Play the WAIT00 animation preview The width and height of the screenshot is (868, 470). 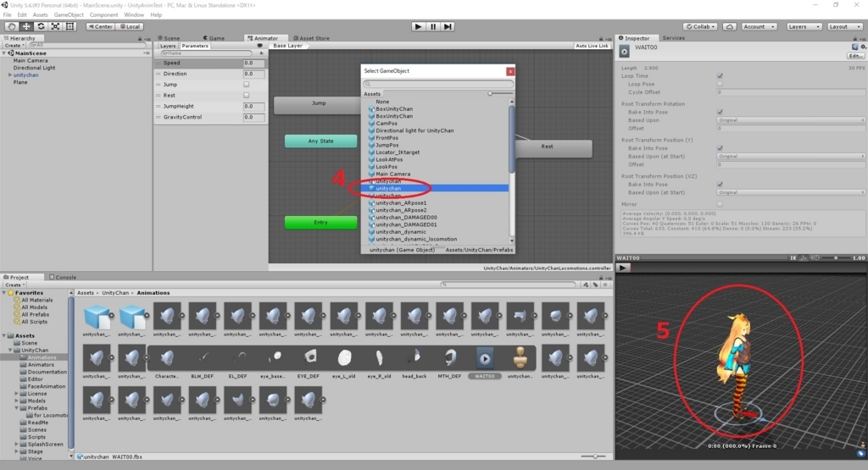pos(622,268)
